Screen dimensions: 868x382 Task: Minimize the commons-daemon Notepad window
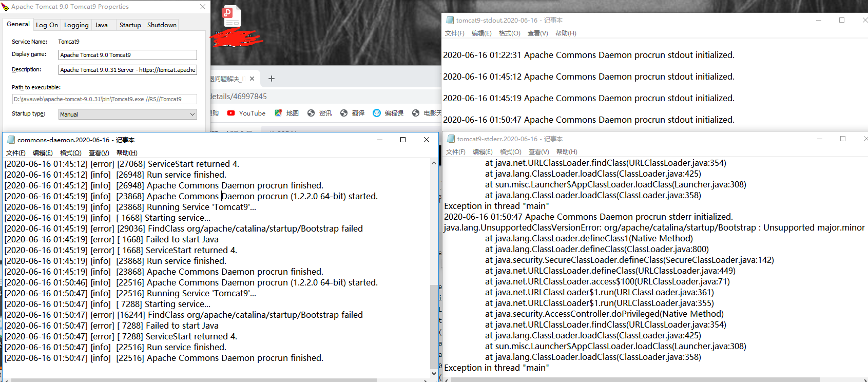click(x=380, y=140)
